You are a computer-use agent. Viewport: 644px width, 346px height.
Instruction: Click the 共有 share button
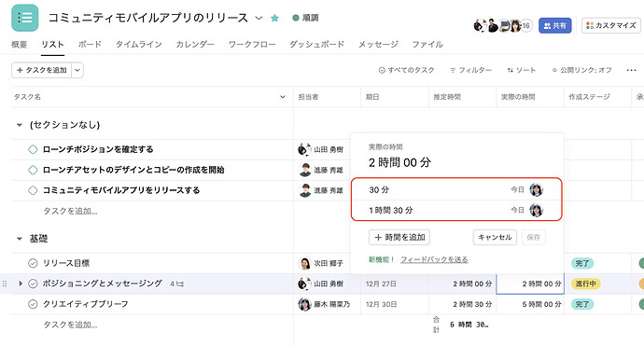tap(555, 25)
